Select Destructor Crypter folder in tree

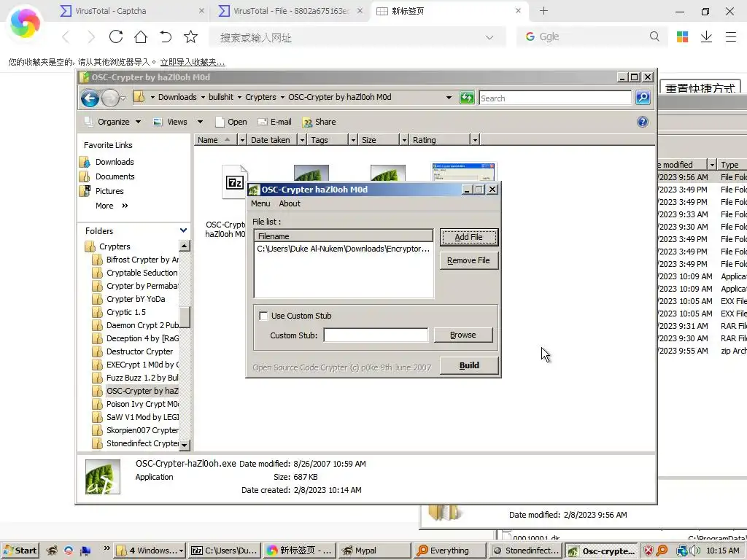133,351
